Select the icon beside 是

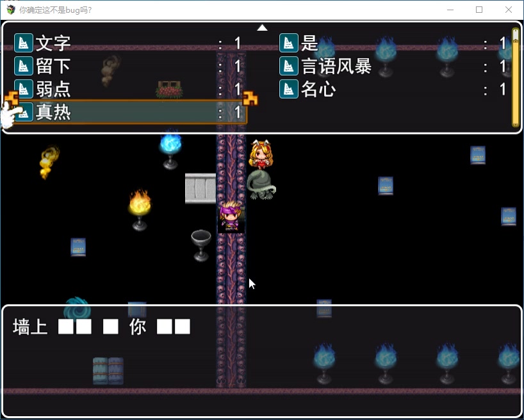pyautogui.click(x=289, y=43)
